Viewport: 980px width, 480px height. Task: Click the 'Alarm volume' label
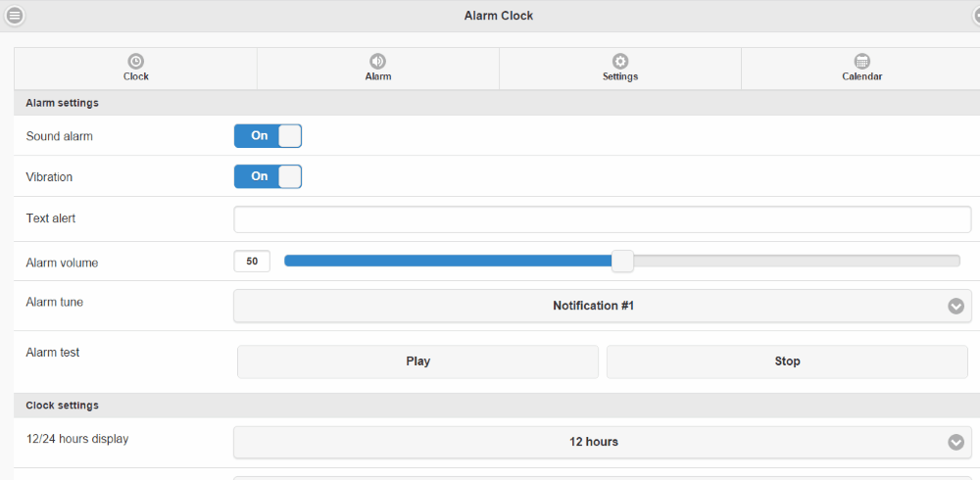[62, 264]
